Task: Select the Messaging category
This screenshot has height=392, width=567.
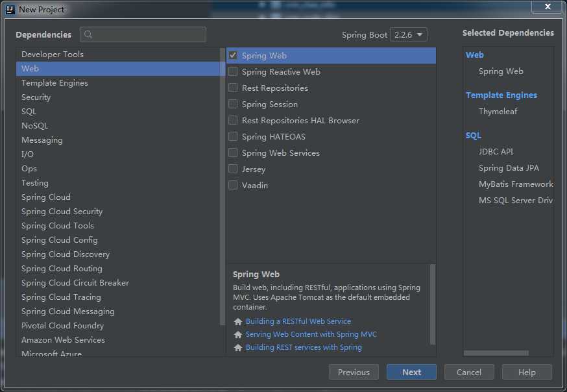Action: pyautogui.click(x=118, y=140)
